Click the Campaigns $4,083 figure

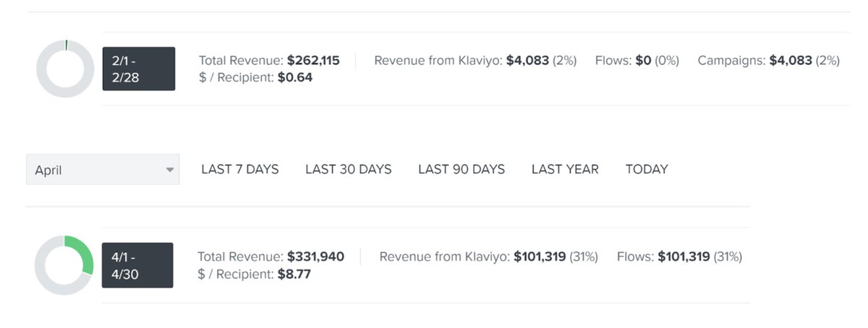tap(791, 61)
